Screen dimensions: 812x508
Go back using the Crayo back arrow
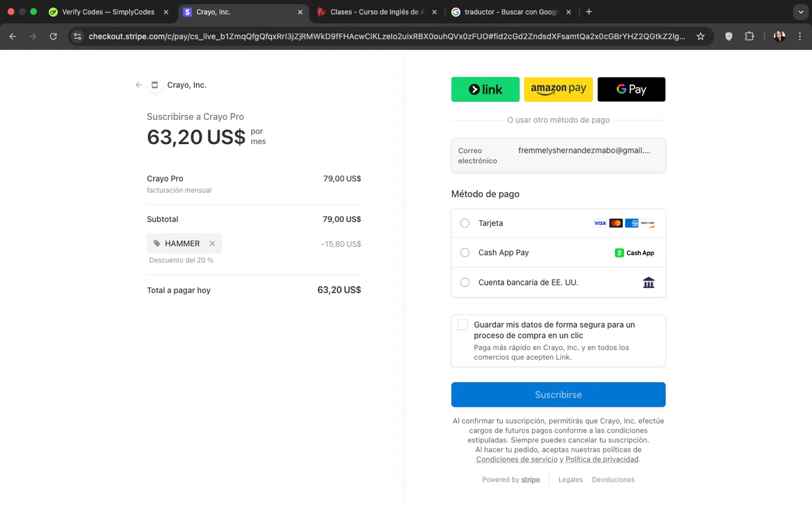click(x=139, y=85)
